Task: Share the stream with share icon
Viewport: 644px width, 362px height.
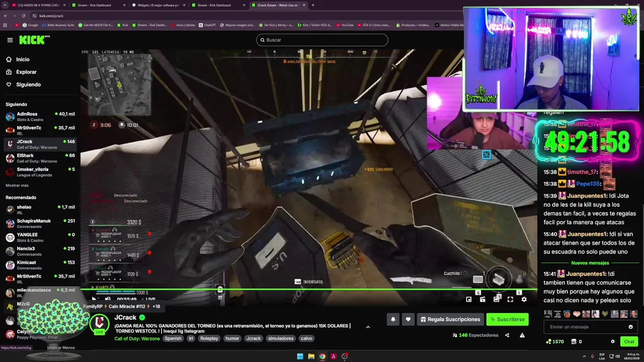Action: coord(507,335)
